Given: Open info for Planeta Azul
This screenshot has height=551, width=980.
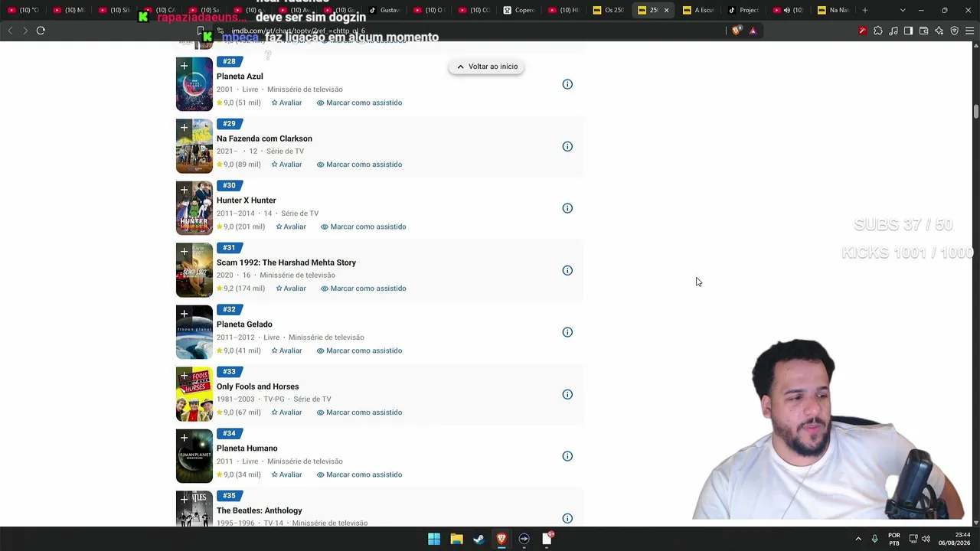Looking at the screenshot, I should tap(567, 84).
